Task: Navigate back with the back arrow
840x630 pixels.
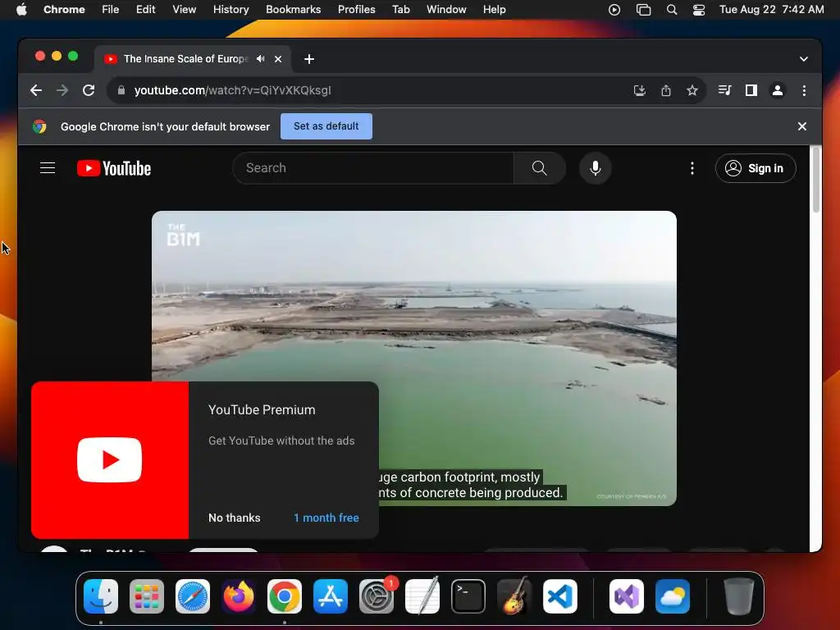Action: pos(36,90)
